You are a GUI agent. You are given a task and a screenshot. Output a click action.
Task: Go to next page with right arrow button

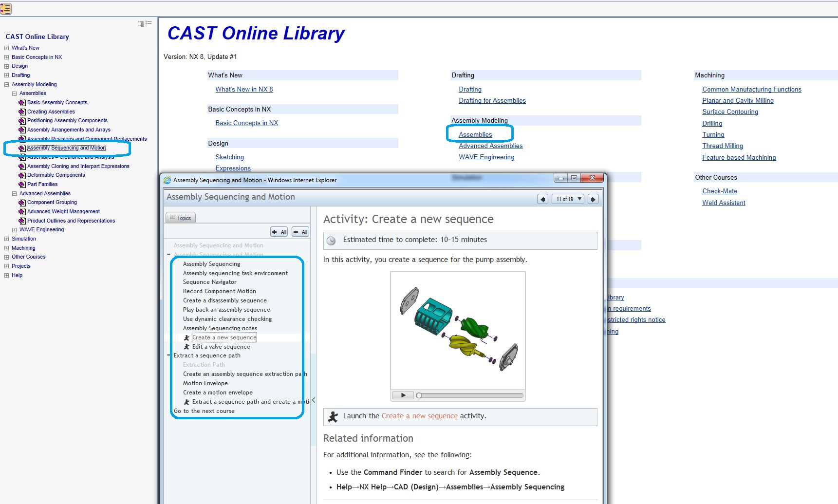pyautogui.click(x=593, y=199)
